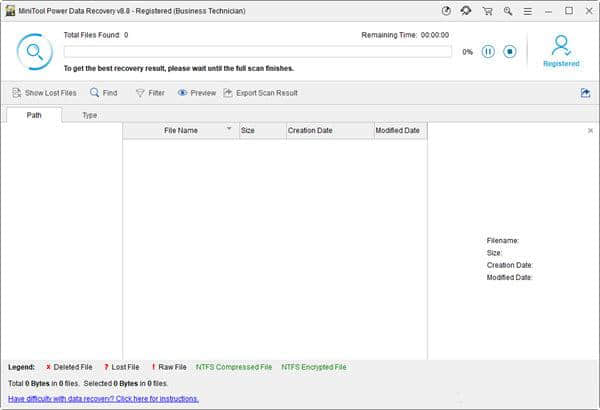Click the headset support icon in title bar
Screen dimensions: 600x410
[466, 11]
